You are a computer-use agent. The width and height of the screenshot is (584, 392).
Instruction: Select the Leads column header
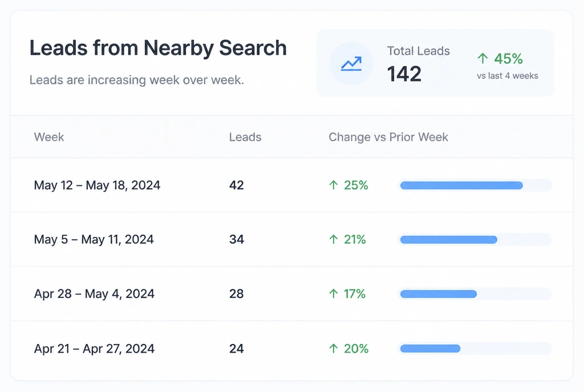click(x=245, y=137)
